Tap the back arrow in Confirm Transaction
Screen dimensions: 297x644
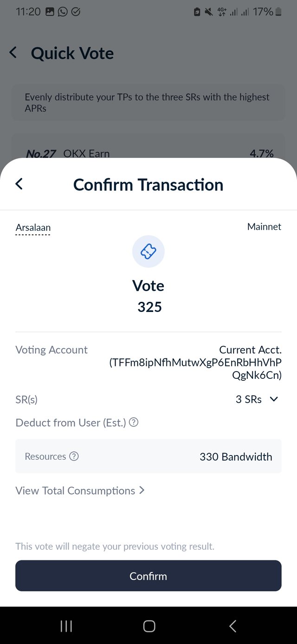19,184
